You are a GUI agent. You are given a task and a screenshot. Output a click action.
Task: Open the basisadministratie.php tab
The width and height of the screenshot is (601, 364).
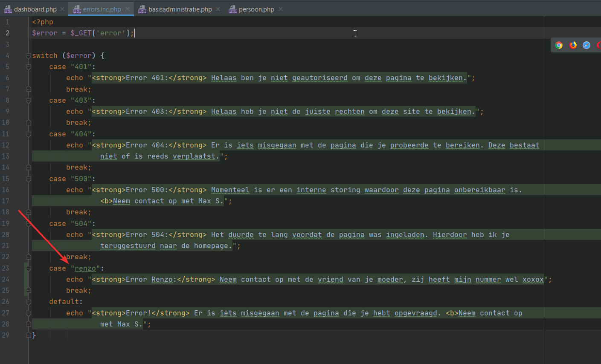(180, 9)
